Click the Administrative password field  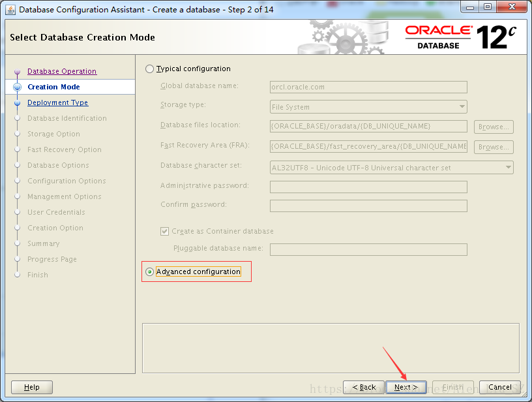coord(368,187)
